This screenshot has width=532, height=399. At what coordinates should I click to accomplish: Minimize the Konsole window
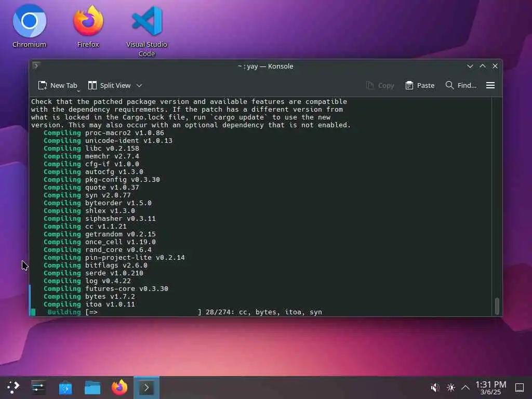tap(470, 66)
